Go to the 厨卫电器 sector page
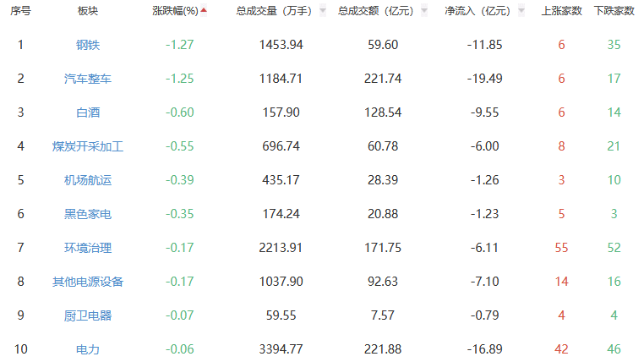644x362 pixels. click(x=87, y=315)
